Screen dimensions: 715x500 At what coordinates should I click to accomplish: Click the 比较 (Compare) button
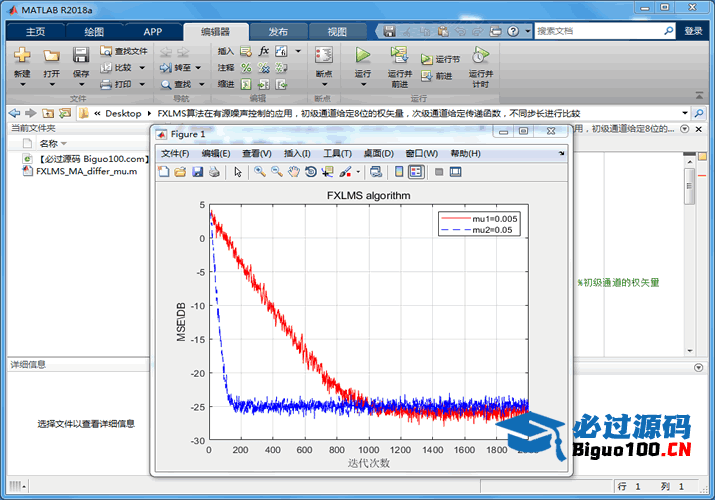117,67
